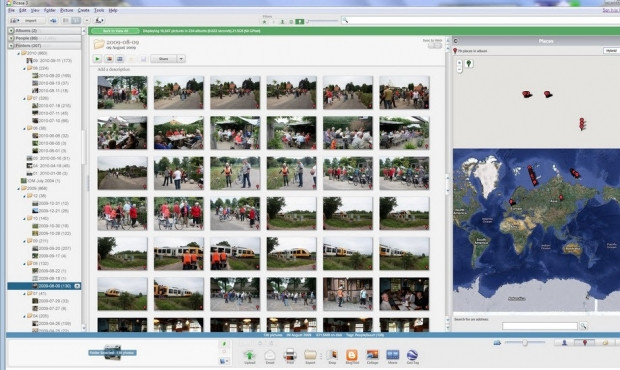Create a movie presentation from folder icon

[x=120, y=59]
